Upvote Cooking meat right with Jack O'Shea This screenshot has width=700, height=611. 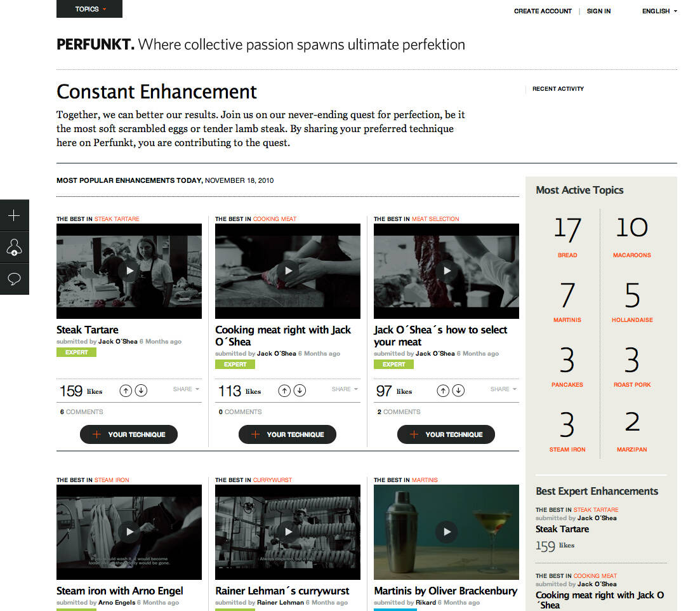pyautogui.click(x=284, y=391)
